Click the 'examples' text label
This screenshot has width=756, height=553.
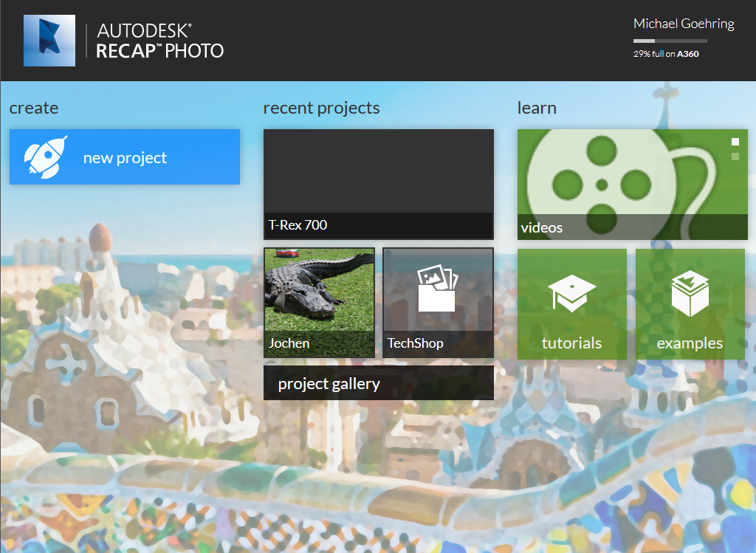690,343
